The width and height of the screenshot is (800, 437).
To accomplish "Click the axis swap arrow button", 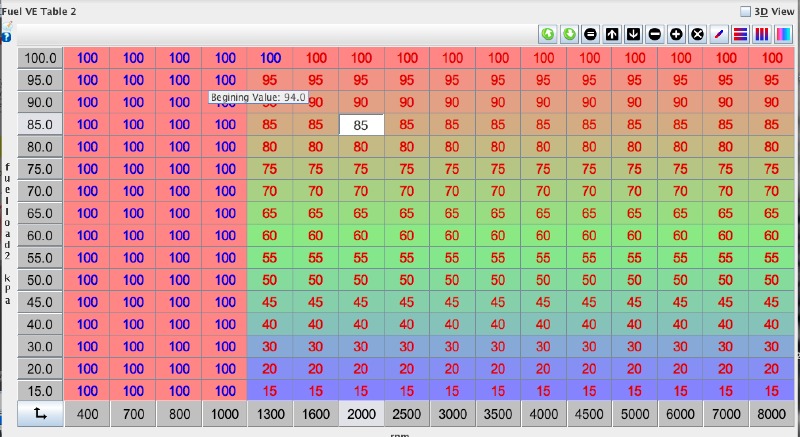I will click(x=40, y=413).
